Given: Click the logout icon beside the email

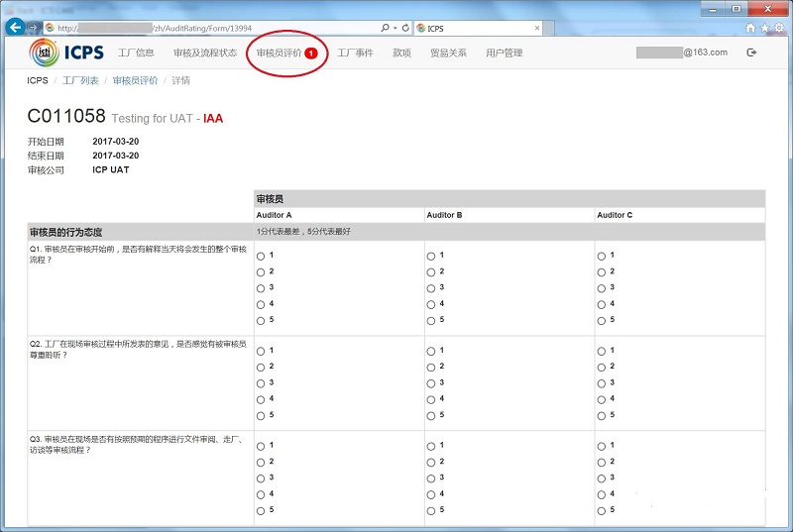Looking at the screenshot, I should point(751,53).
